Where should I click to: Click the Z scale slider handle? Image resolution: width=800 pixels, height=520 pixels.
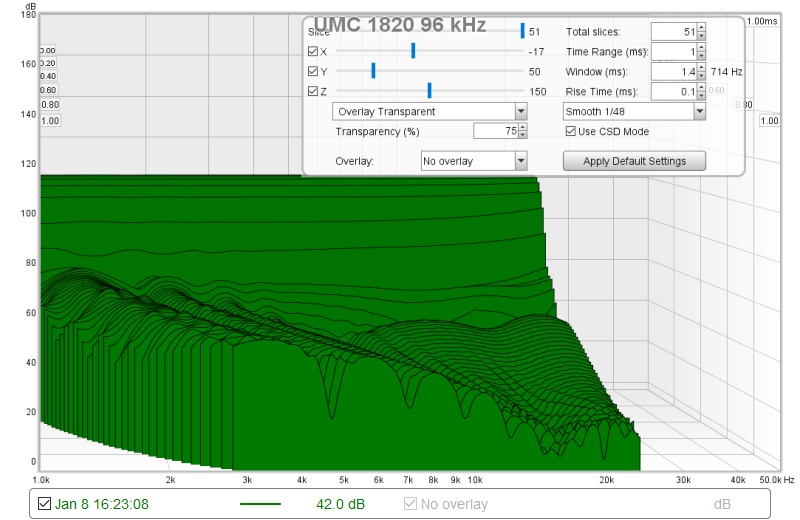coord(430,90)
